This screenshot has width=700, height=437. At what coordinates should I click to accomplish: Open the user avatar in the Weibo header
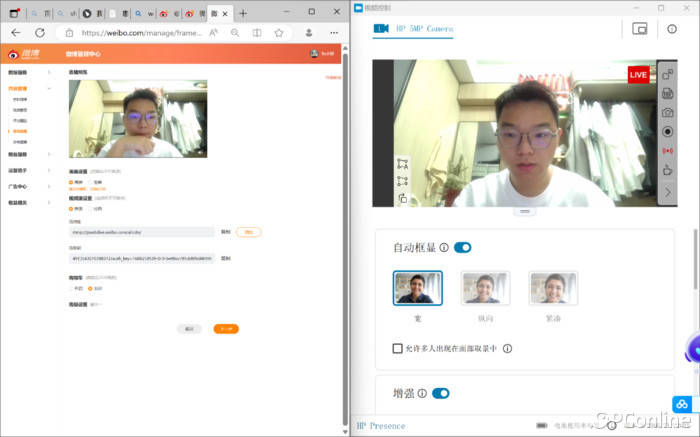click(314, 54)
